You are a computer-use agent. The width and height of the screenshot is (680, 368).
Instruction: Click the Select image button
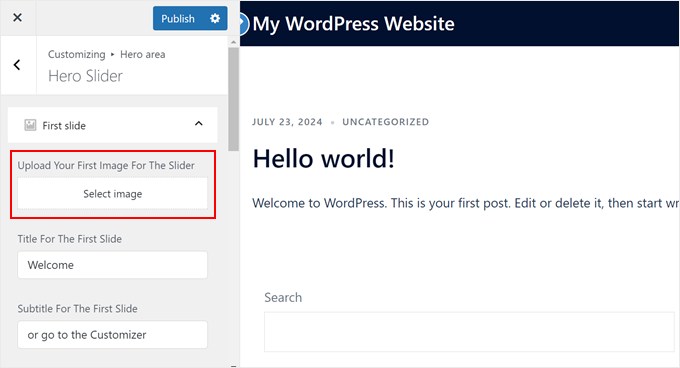(112, 194)
